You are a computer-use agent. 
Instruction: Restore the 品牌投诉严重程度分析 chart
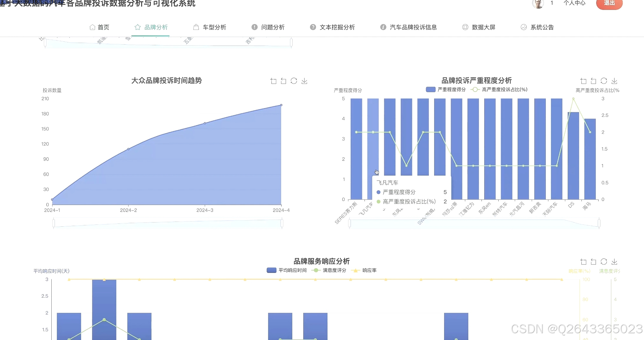(604, 81)
